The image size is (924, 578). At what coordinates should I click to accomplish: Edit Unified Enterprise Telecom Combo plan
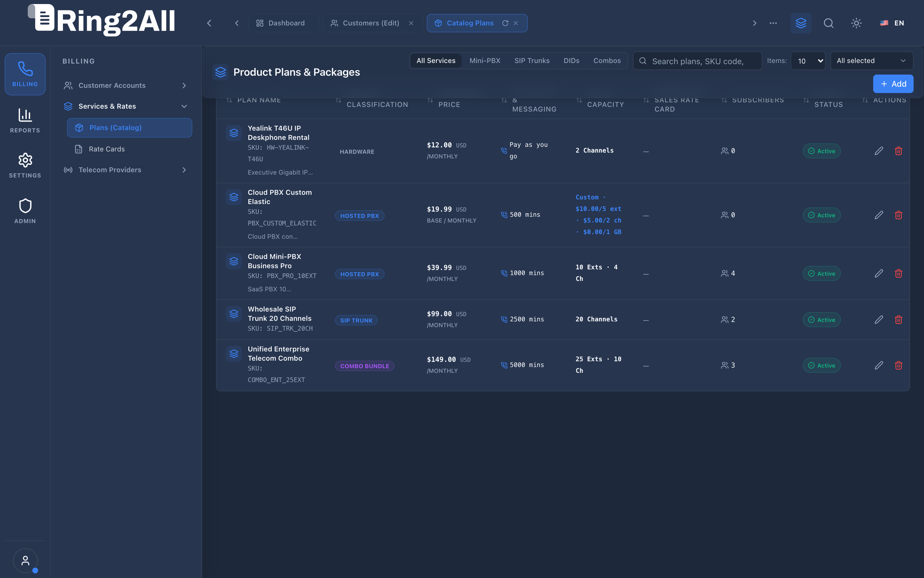[x=879, y=366]
